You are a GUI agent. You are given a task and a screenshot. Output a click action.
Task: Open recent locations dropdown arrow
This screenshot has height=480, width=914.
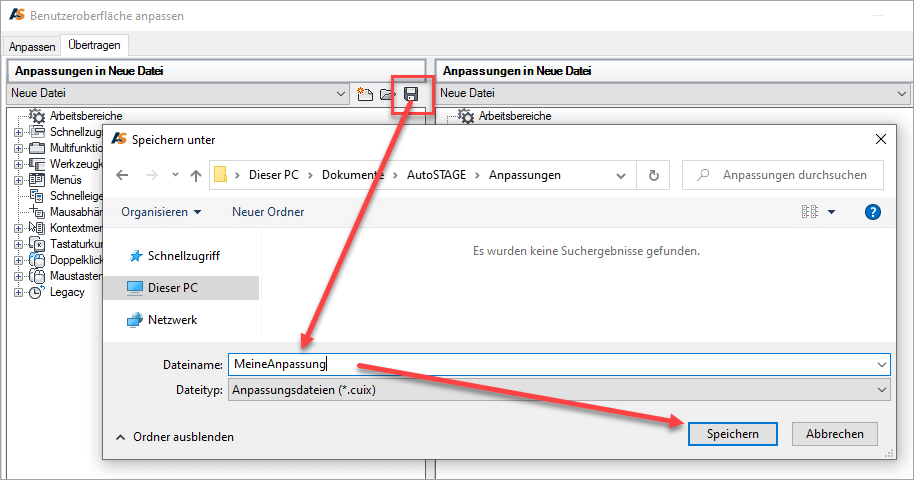175,174
